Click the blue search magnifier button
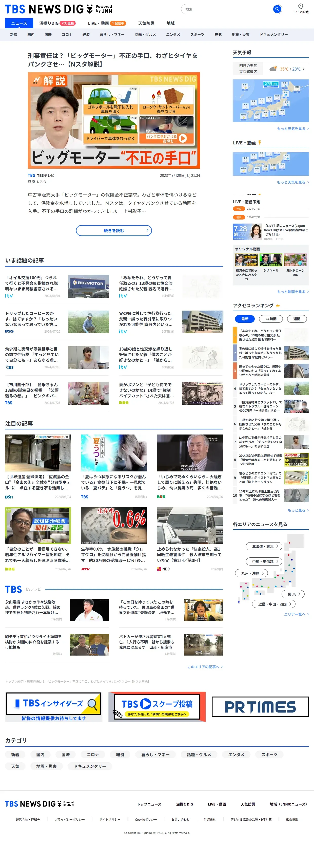The image size is (314, 868). [277, 9]
